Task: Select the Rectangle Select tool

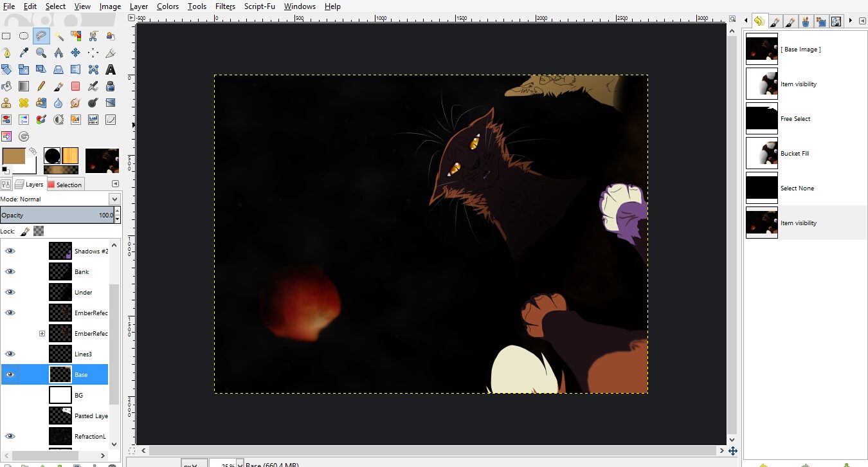Action: [x=6, y=36]
